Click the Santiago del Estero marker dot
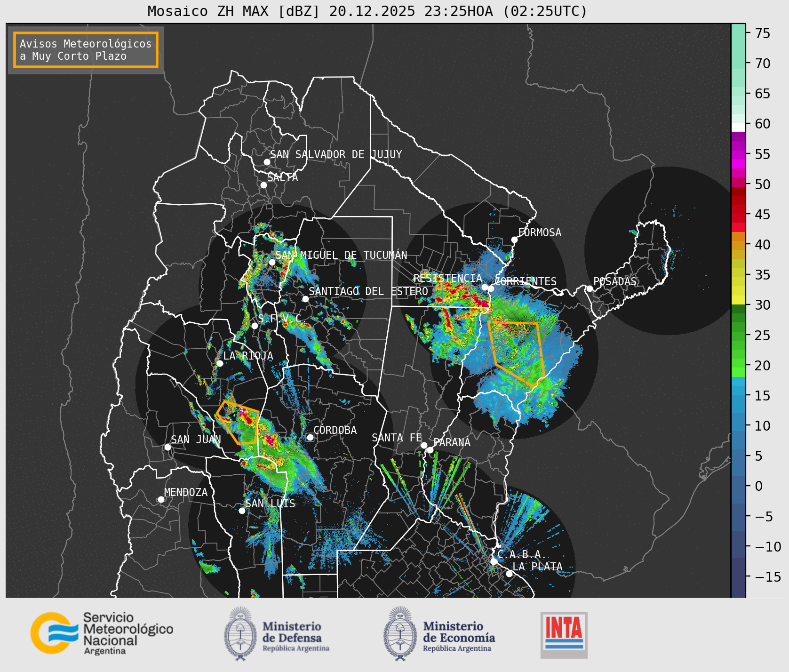This screenshot has width=789, height=672. [x=305, y=299]
